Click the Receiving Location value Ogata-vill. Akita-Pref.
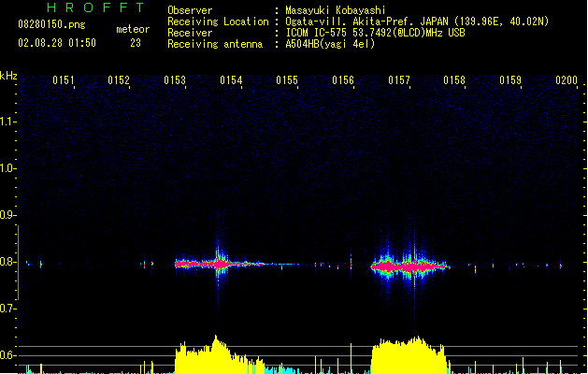 tap(351, 22)
